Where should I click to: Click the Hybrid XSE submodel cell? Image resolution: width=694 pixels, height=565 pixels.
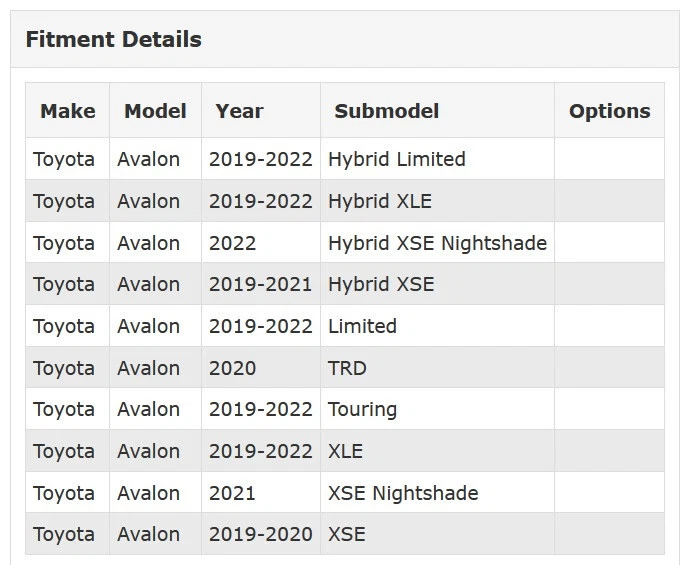pyautogui.click(x=381, y=284)
